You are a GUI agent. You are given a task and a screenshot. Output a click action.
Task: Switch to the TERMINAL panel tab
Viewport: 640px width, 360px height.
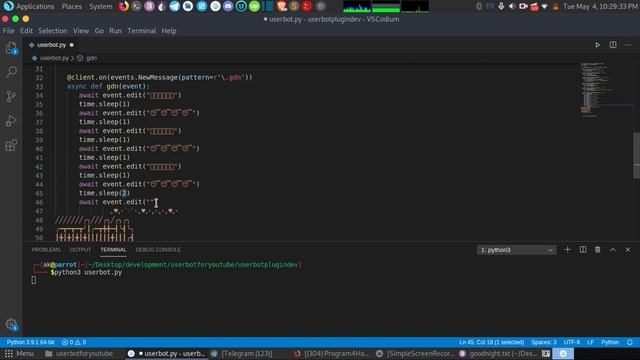click(x=113, y=250)
